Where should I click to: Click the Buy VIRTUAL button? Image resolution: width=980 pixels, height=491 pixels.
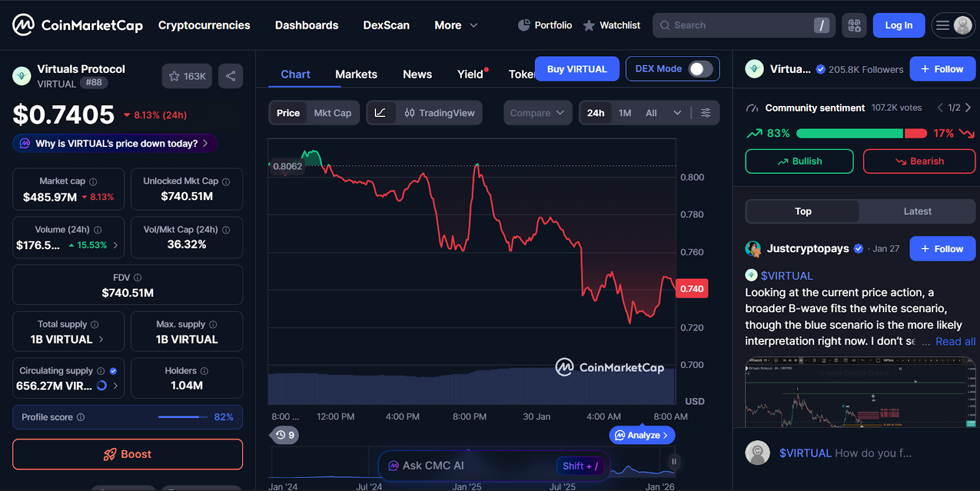tap(577, 69)
